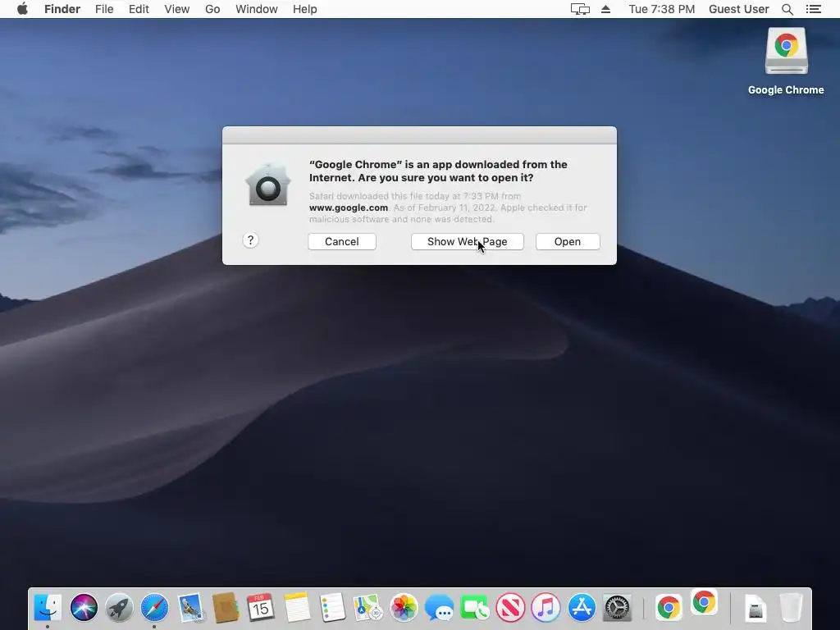This screenshot has height=630, width=840.
Task: Open Messages speech bubble in Dock
Action: [x=440, y=608]
